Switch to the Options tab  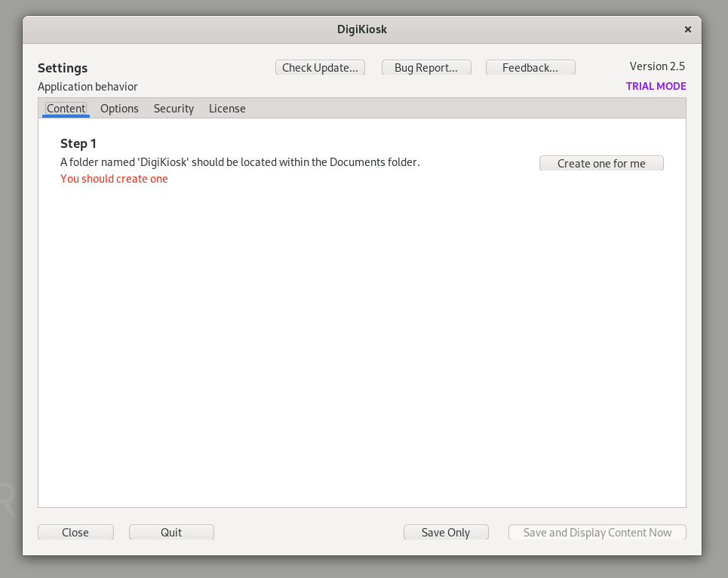[119, 109]
